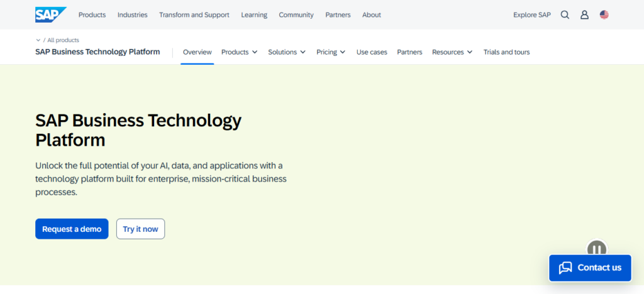The width and height of the screenshot is (644, 294).
Task: Click the Try it now button
Action: (140, 229)
